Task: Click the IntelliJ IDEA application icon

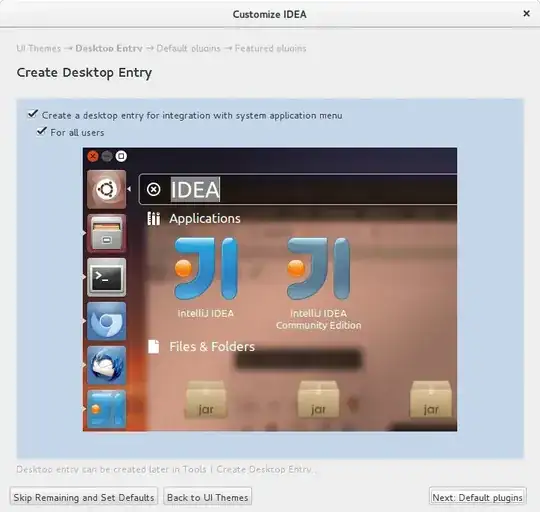Action: click(206, 268)
